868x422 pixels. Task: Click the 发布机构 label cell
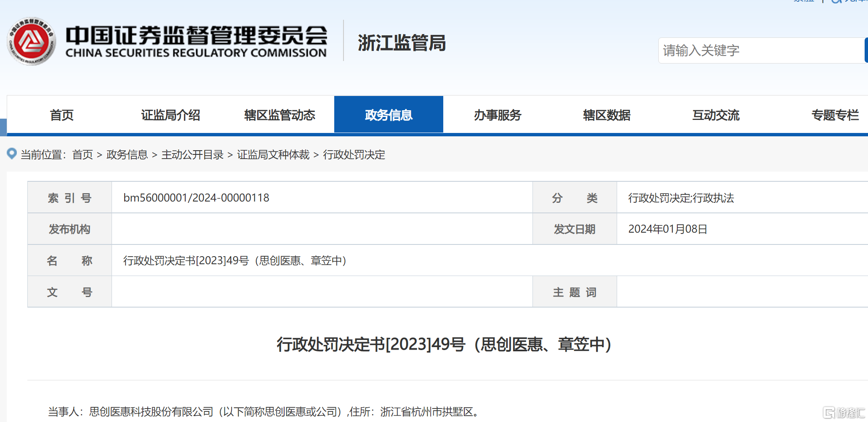[69, 229]
